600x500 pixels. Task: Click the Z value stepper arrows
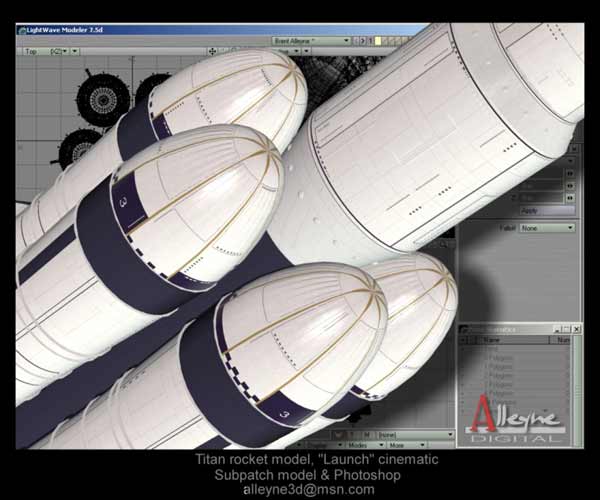(x=570, y=198)
